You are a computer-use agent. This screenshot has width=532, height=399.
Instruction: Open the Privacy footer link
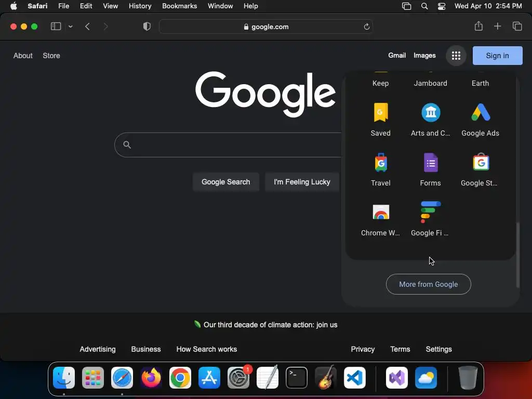[363, 349]
